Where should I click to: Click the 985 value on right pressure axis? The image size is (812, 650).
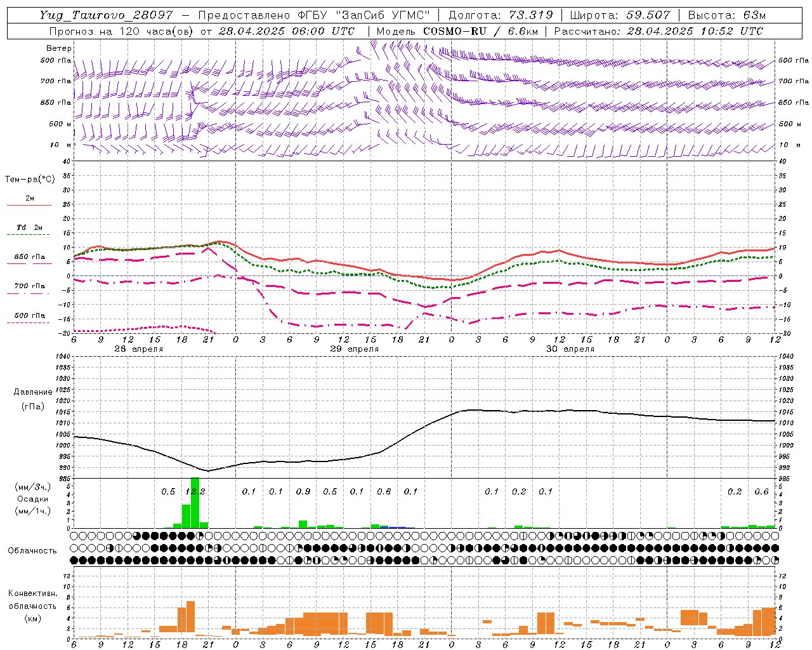click(785, 479)
